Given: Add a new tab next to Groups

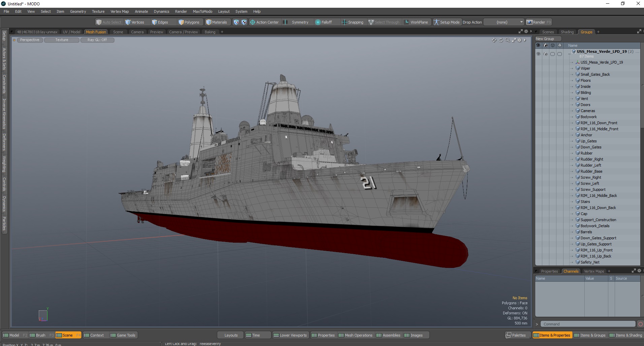Looking at the screenshot, I should 598,32.
